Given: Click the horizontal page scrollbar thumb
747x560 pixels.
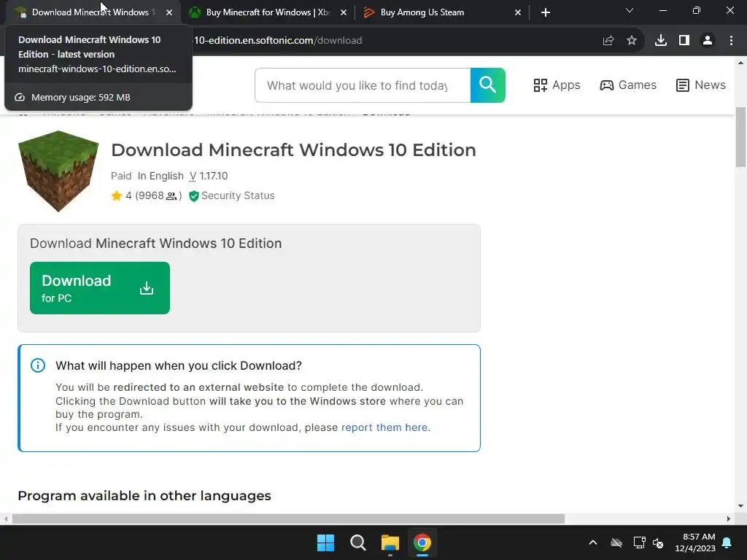Looking at the screenshot, I should point(288,518).
